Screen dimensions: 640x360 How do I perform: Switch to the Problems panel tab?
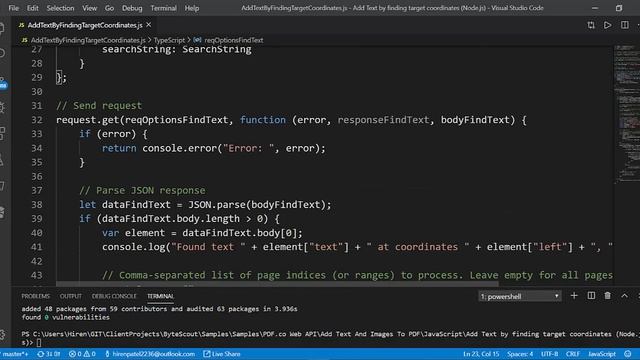pyautogui.click(x=36, y=296)
